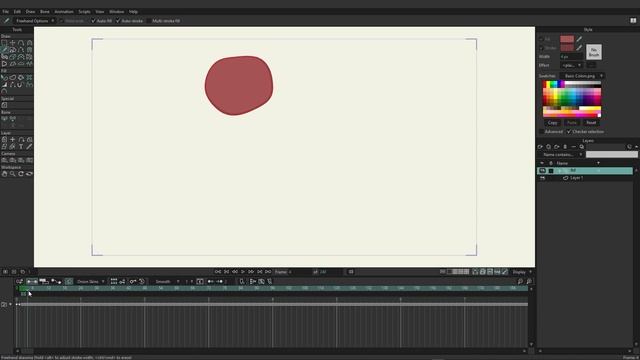Select the Add Point tool

(21, 43)
